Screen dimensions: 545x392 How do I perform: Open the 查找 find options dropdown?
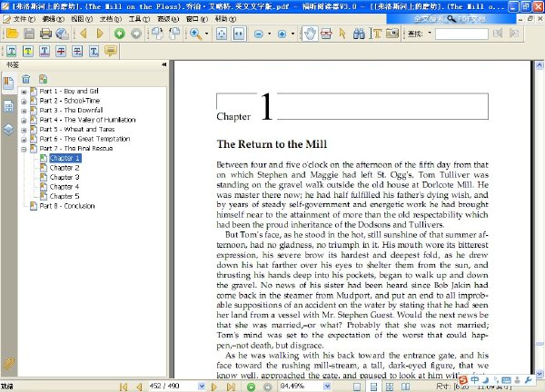tap(430, 33)
